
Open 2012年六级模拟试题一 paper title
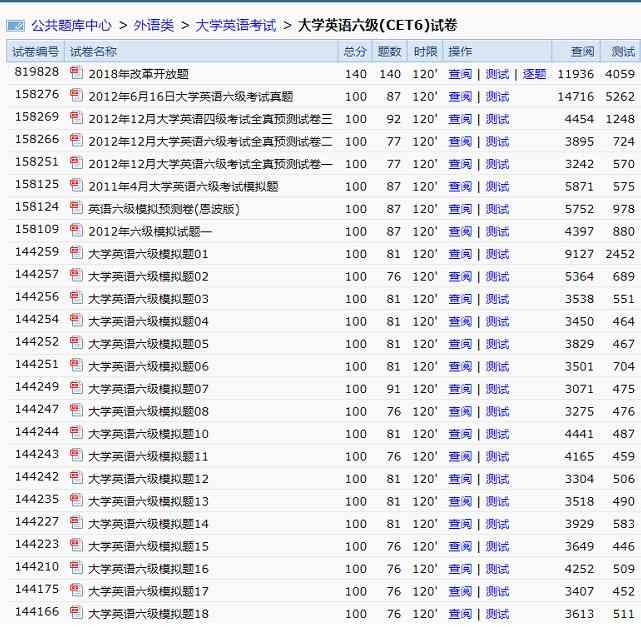[150, 232]
